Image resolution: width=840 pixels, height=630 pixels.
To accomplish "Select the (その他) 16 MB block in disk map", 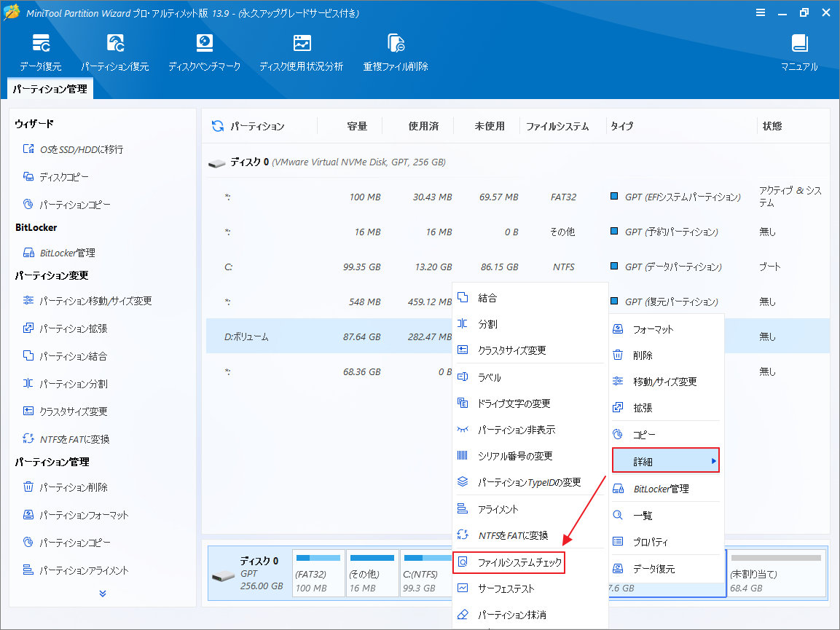I will point(372,572).
